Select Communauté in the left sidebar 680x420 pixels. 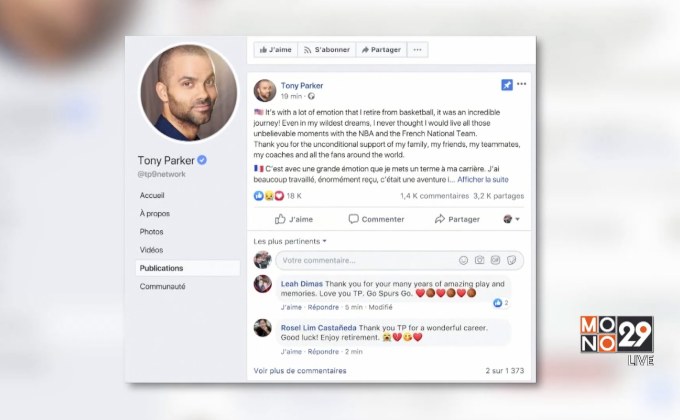(x=162, y=286)
